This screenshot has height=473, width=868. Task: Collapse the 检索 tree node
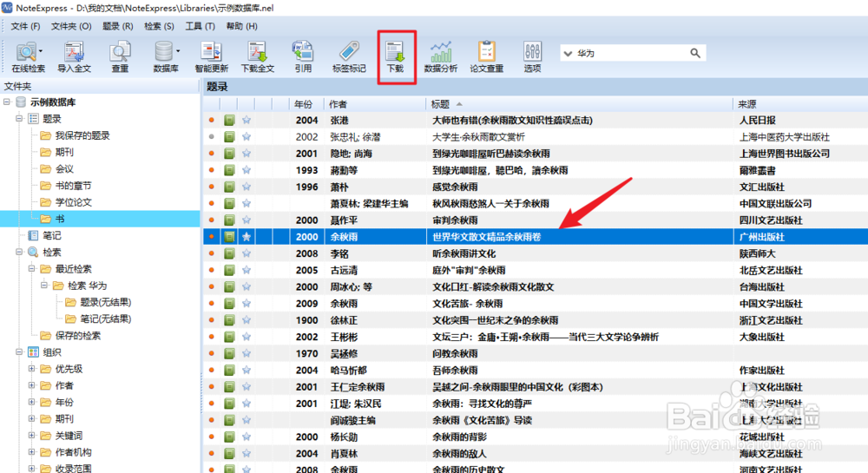pyautogui.click(x=19, y=253)
